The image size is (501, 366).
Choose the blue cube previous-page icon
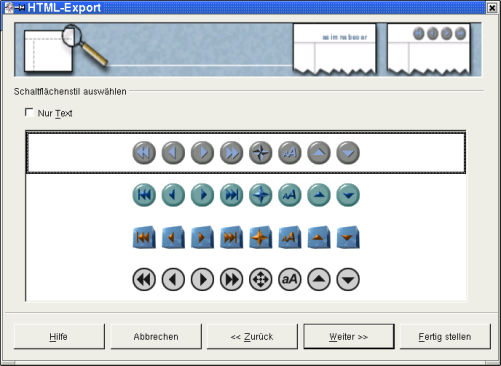tap(173, 237)
